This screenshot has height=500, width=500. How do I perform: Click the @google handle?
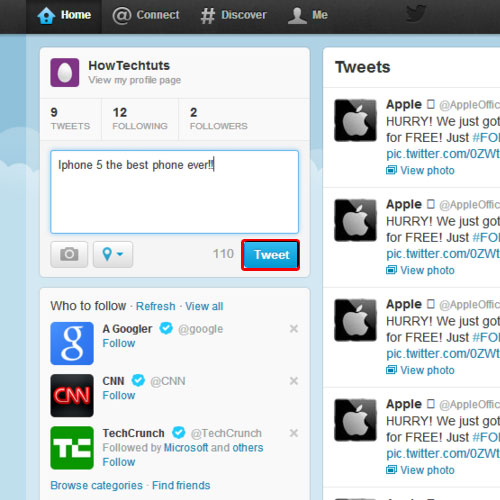[x=201, y=329]
